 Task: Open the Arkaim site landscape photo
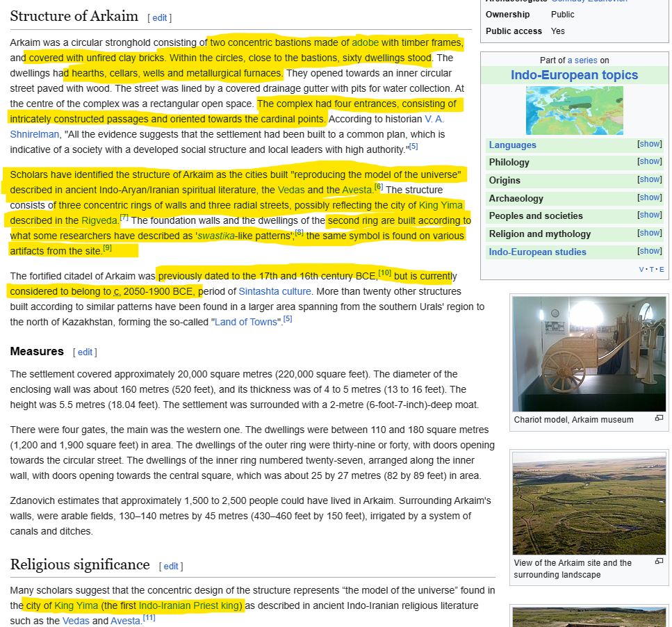coord(589,503)
